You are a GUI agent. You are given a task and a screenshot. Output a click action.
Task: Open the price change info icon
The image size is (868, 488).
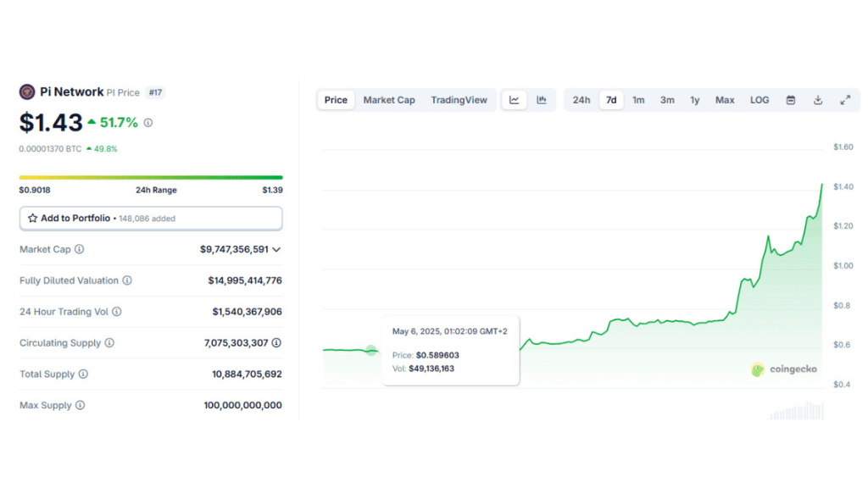click(x=148, y=123)
